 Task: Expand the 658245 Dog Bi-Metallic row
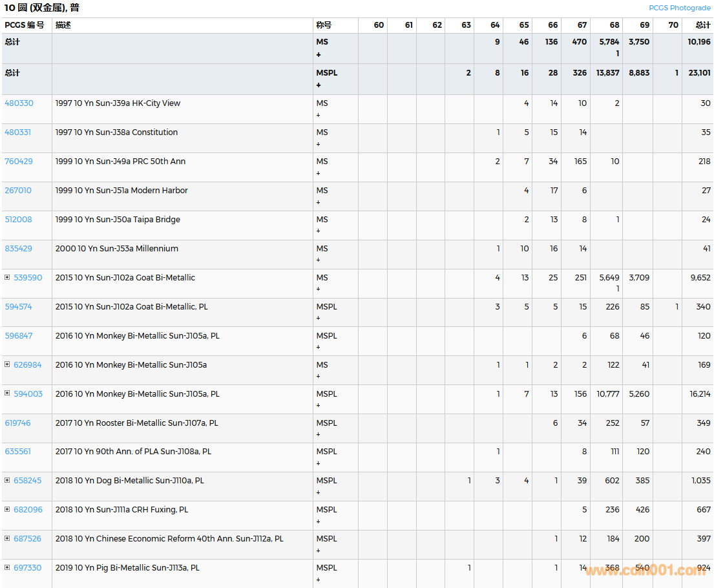point(7,480)
